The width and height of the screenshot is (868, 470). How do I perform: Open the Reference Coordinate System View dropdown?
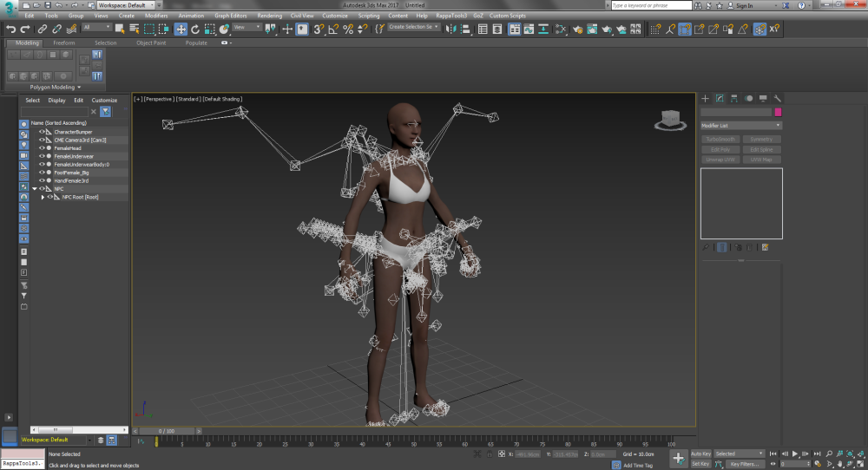click(x=247, y=27)
